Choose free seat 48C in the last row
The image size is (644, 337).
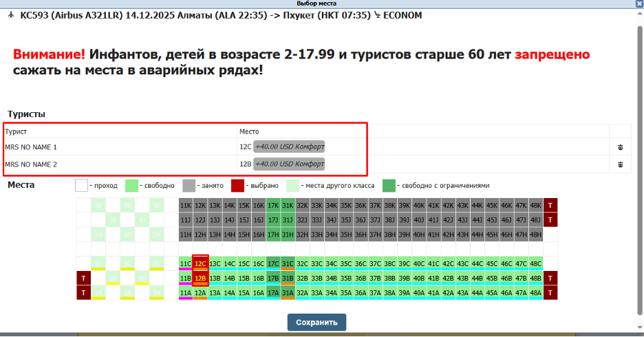[536, 263]
